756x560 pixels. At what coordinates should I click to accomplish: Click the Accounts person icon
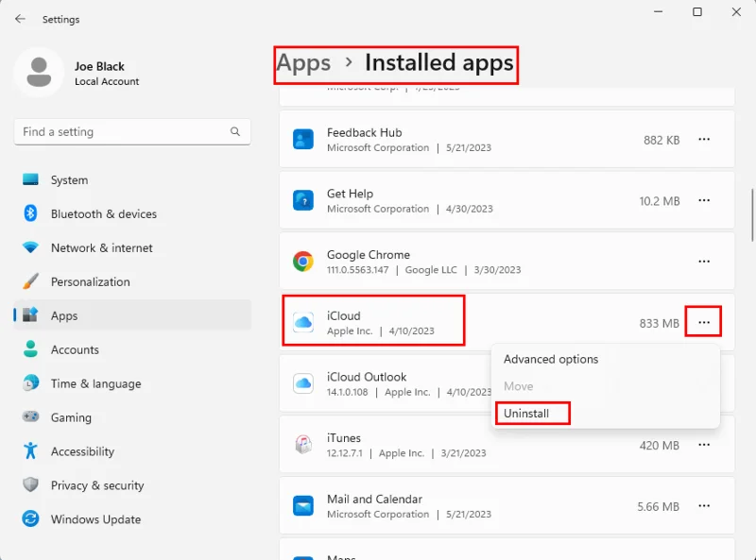coord(30,348)
